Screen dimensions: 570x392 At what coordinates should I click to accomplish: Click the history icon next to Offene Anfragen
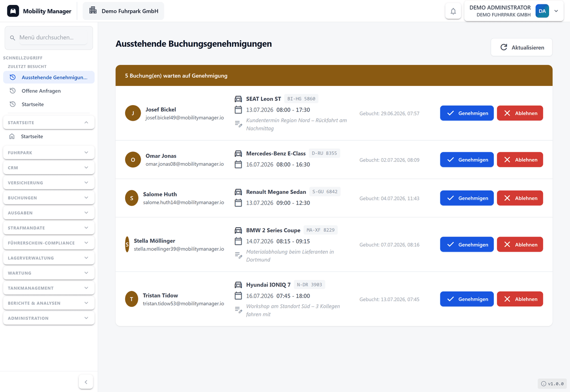(12, 91)
